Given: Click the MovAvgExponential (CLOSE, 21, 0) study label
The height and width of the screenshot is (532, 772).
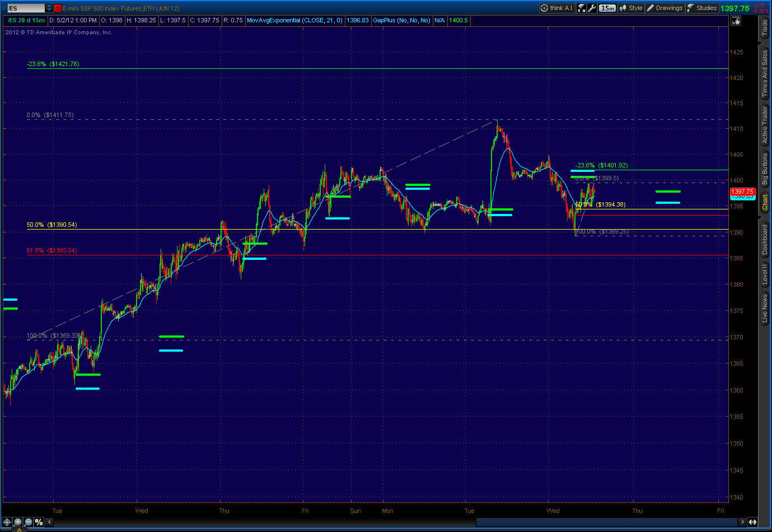Looking at the screenshot, I should (x=294, y=20).
